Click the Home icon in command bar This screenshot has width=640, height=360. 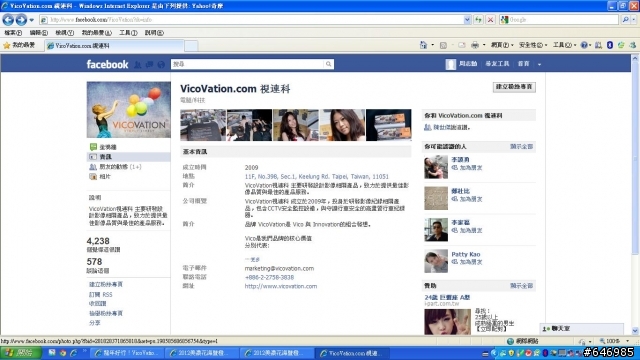click(x=423, y=45)
